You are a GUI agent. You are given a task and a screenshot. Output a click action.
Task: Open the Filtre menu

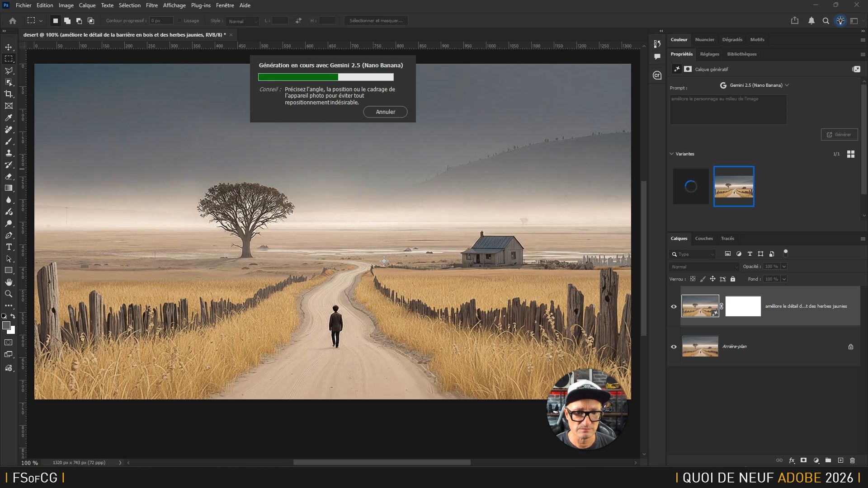pos(151,5)
